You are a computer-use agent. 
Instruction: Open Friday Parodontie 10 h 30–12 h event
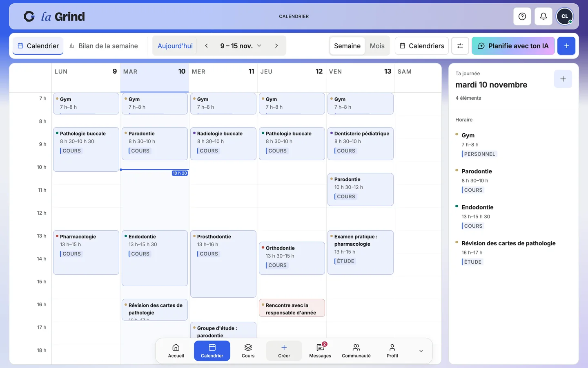coord(361,189)
